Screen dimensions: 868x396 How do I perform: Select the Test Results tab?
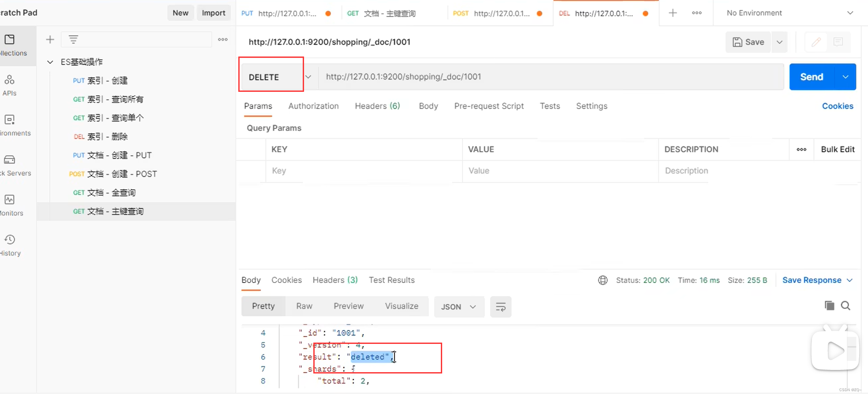coord(392,280)
